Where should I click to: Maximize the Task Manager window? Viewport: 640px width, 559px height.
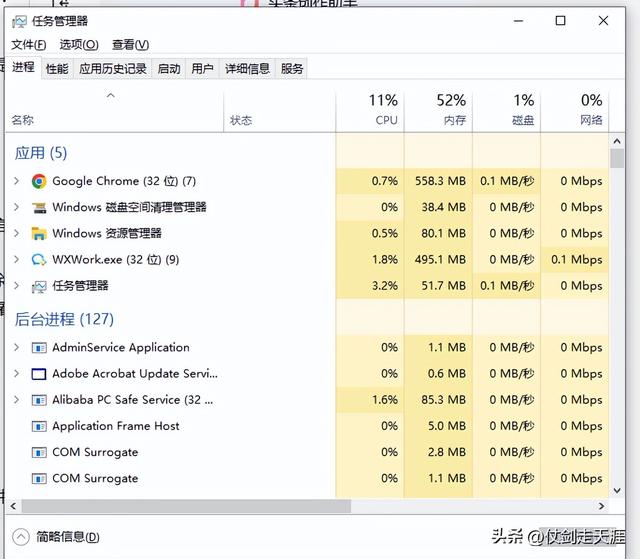(560, 20)
